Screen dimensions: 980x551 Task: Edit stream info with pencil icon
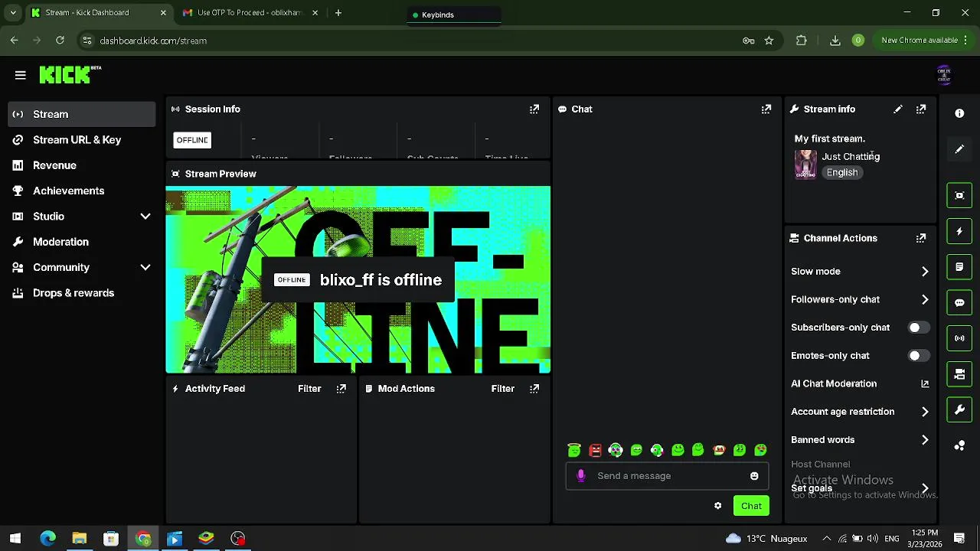[x=898, y=109]
